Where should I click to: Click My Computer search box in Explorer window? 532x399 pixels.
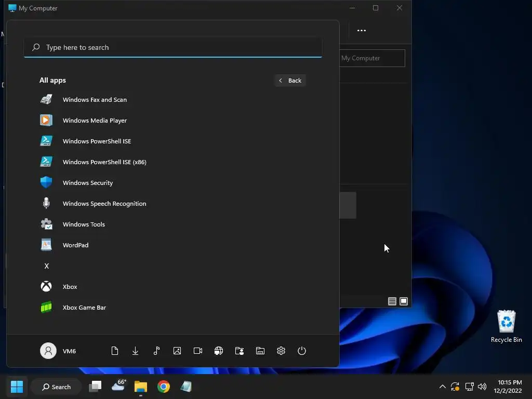[372, 58]
